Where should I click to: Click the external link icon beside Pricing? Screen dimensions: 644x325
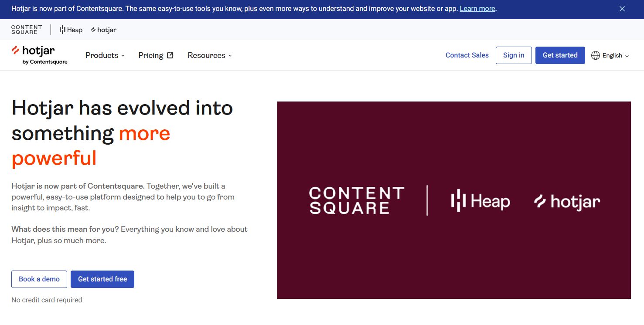[170, 55]
